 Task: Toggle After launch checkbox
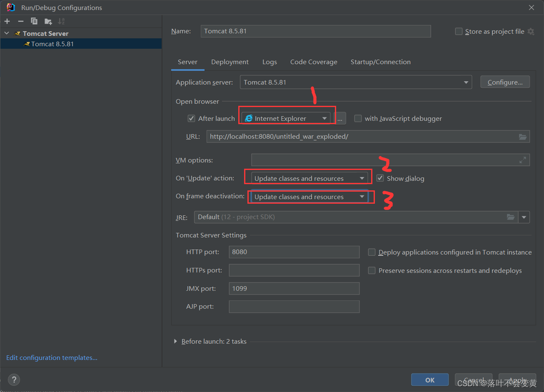[191, 118]
